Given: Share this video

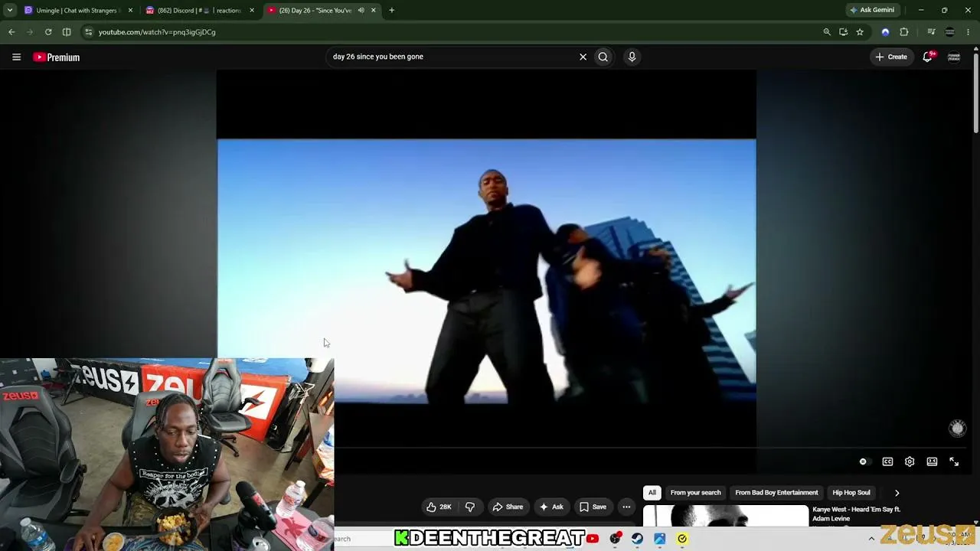Looking at the screenshot, I should 508,507.
